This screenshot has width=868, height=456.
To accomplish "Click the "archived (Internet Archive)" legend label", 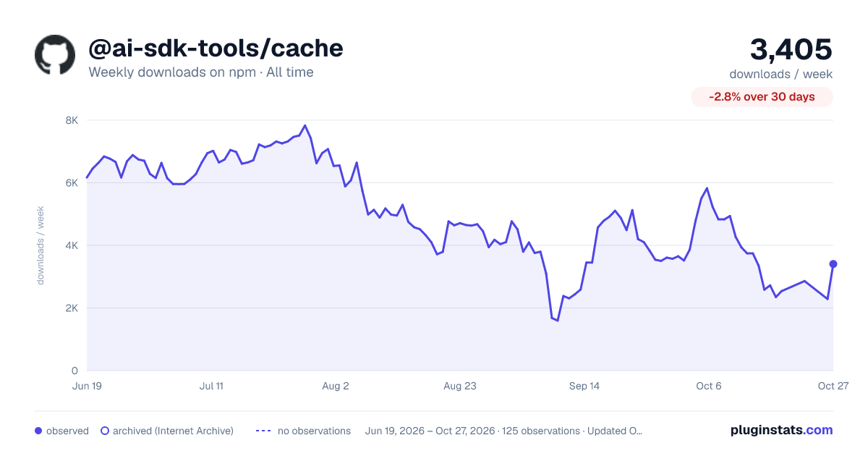I will tap(173, 431).
